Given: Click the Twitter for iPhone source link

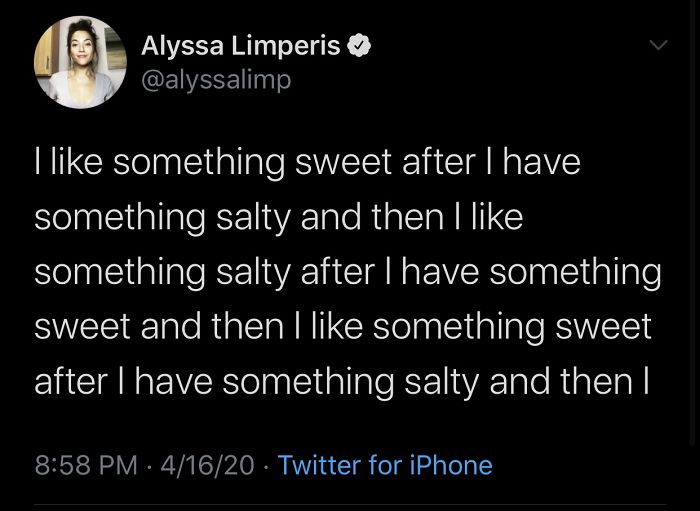Looking at the screenshot, I should click(x=384, y=465).
